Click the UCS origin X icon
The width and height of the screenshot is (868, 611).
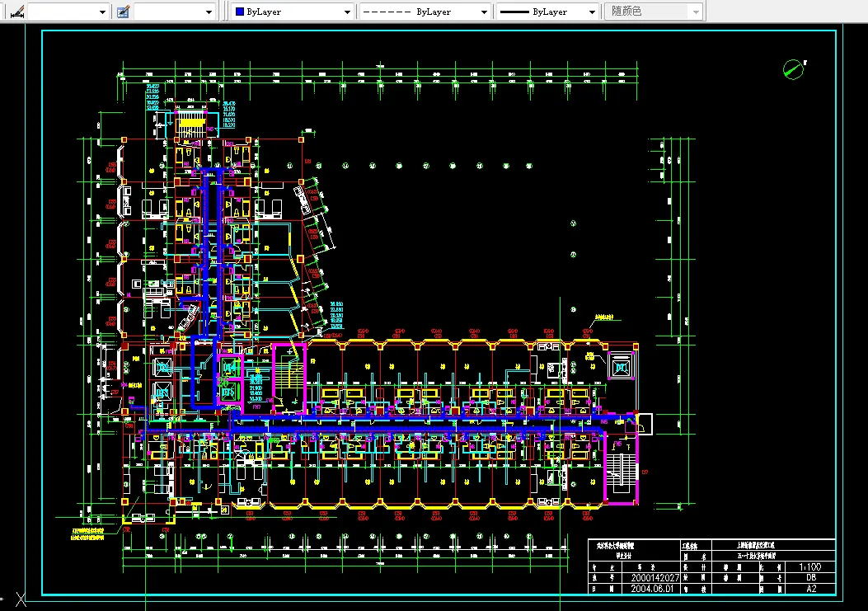tap(21, 599)
